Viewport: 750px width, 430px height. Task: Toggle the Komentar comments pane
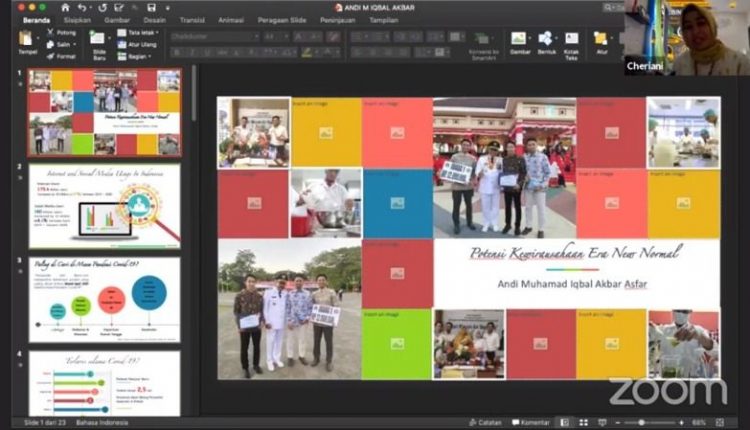pyautogui.click(x=531, y=422)
